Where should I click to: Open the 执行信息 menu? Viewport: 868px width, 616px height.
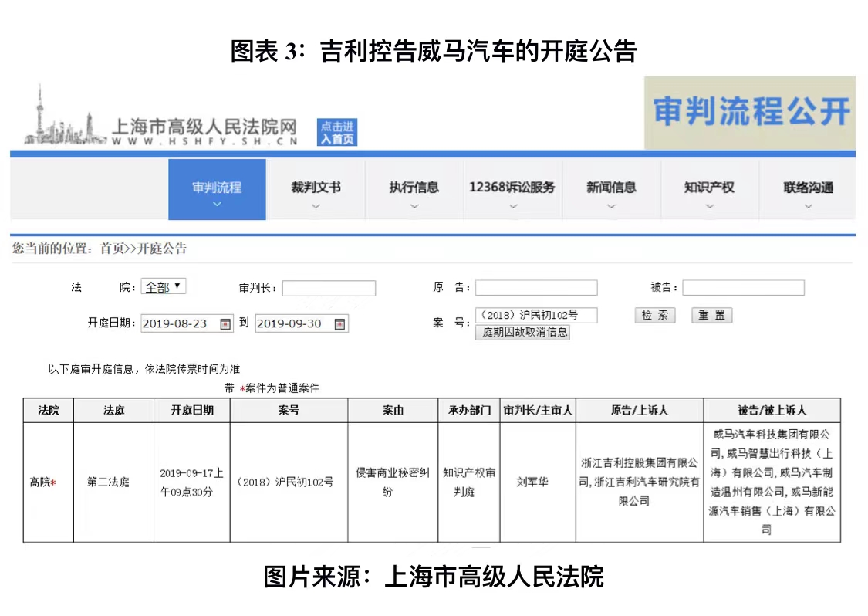pyautogui.click(x=414, y=185)
